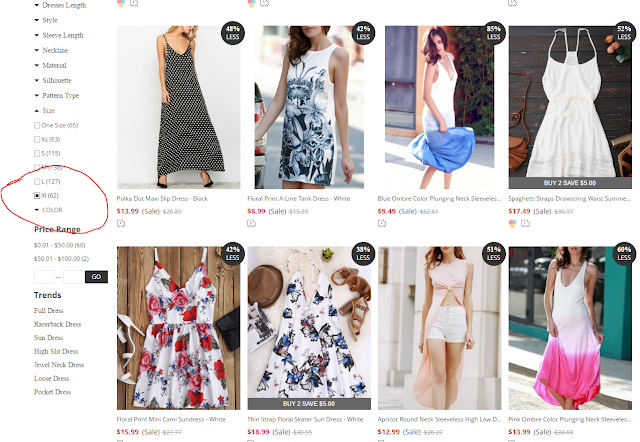
Task: Enable the L (127) size checkbox
Action: coord(37,182)
